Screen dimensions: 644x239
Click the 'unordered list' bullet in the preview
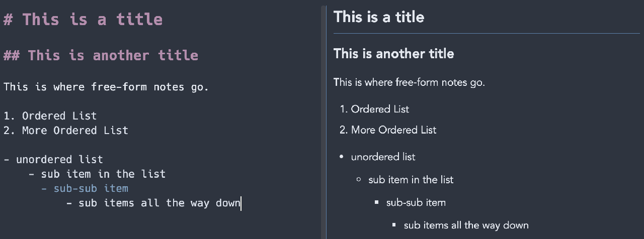pos(383,157)
